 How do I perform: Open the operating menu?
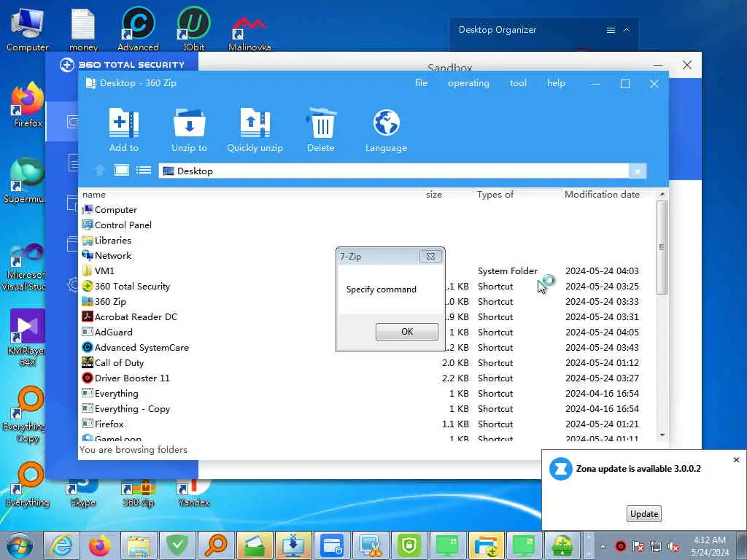[468, 83]
